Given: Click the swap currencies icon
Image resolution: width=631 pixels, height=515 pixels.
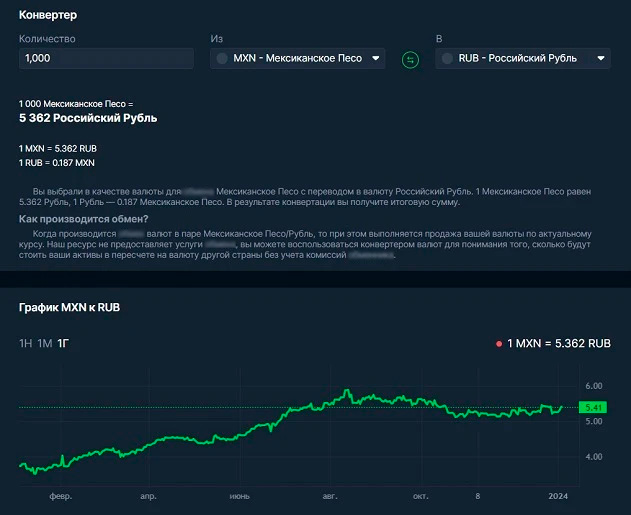Looking at the screenshot, I should [x=410, y=59].
